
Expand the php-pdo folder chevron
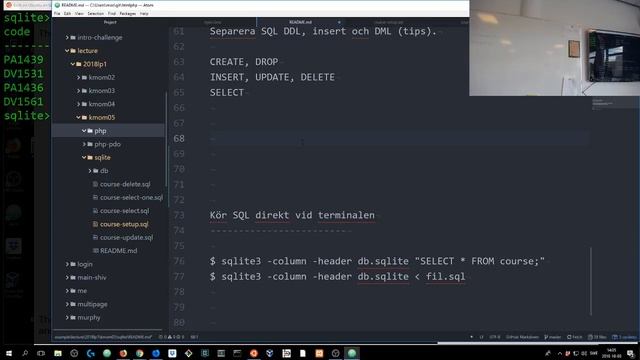click(x=84, y=144)
